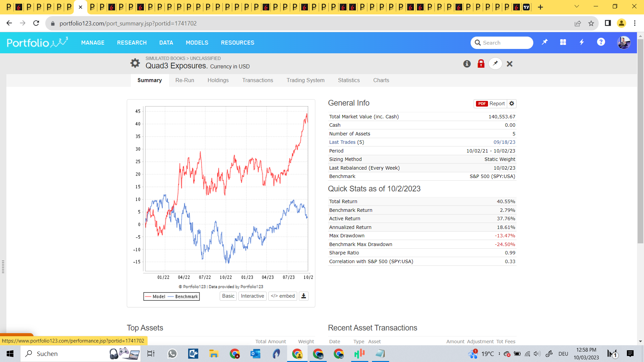Open the apps grid icon in header
Image resolution: width=644 pixels, height=362 pixels.
(x=563, y=42)
